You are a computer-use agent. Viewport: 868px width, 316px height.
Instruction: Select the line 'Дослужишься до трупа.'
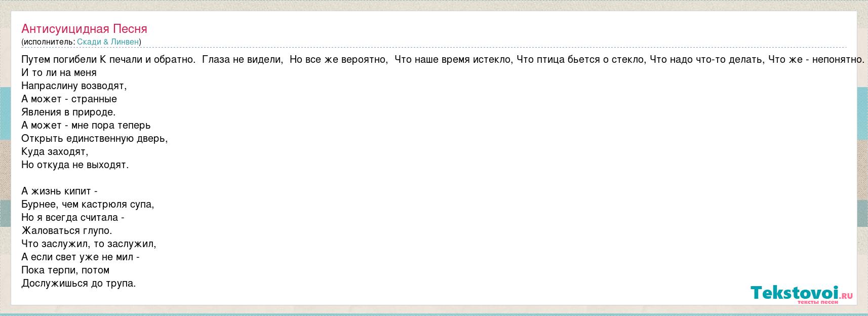(x=79, y=283)
